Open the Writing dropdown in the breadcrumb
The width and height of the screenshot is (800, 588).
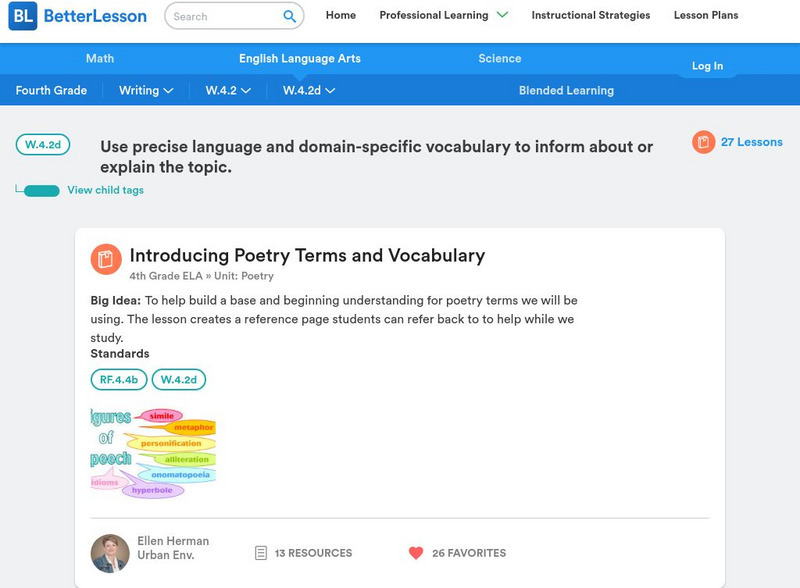pos(146,90)
